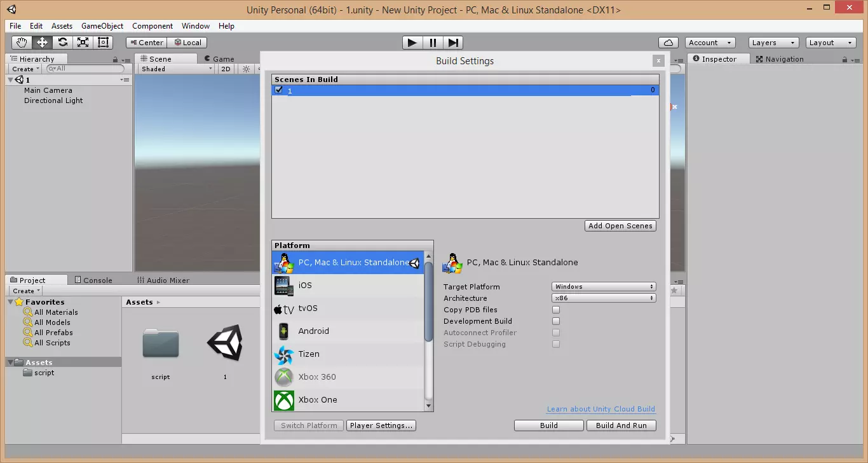
Task: Open the Help menu
Action: tap(227, 26)
